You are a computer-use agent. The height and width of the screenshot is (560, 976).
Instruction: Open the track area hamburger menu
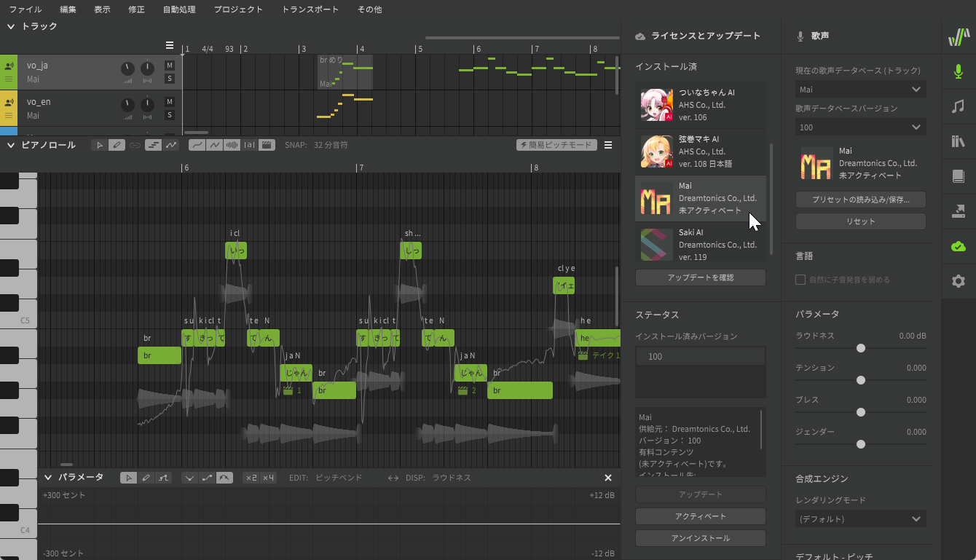170,45
